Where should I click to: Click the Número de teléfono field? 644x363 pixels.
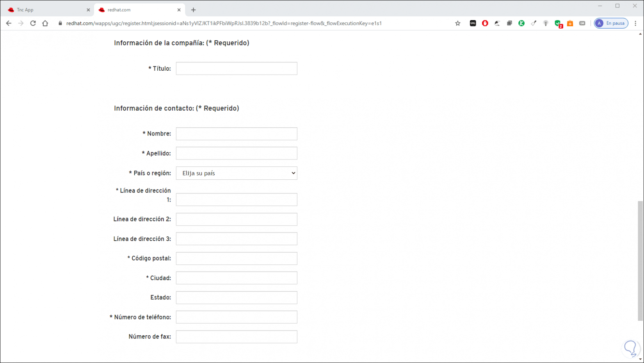tap(237, 317)
